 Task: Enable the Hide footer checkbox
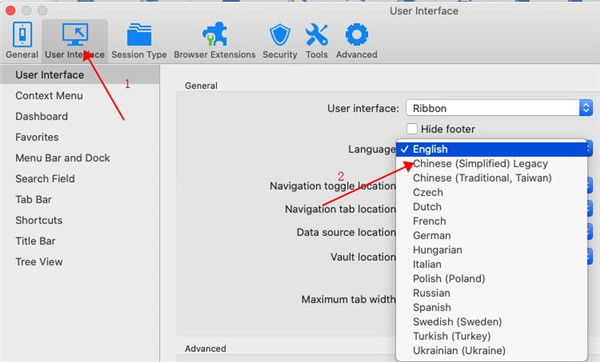(412, 129)
